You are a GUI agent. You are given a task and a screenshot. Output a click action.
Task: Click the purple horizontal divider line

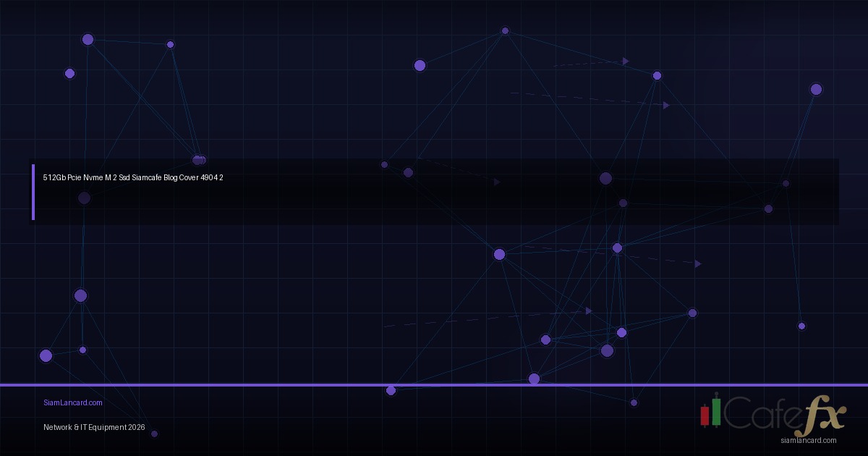tap(217, 385)
